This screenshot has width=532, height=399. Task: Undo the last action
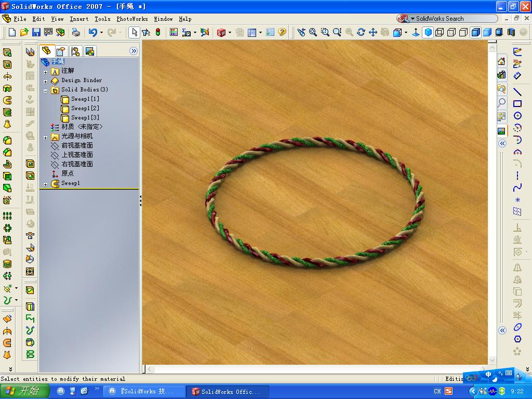(92, 32)
